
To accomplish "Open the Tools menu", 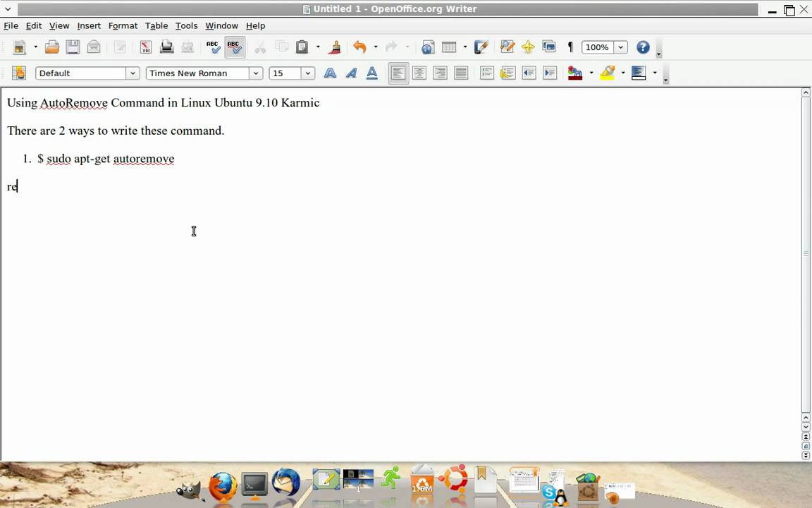I will pyautogui.click(x=186, y=25).
